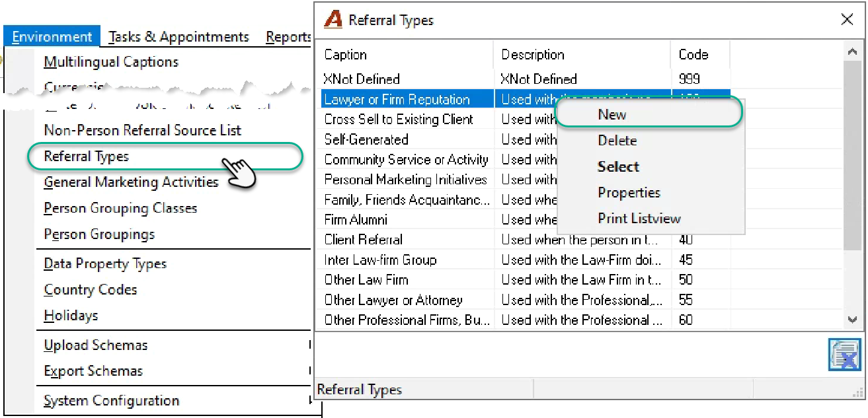Screen dimensions: 868x418
Task: Click the list scrollbar down arrow
Action: (851, 320)
